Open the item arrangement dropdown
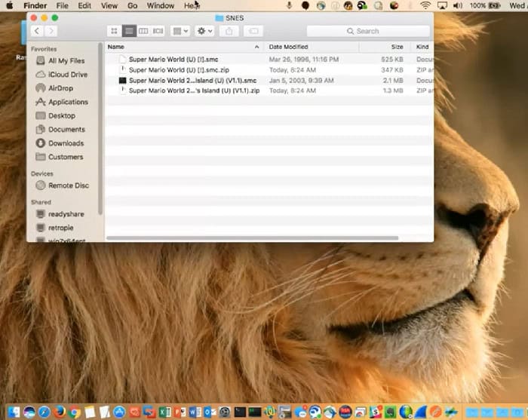Screen dimensions: 528x420 [180, 32]
